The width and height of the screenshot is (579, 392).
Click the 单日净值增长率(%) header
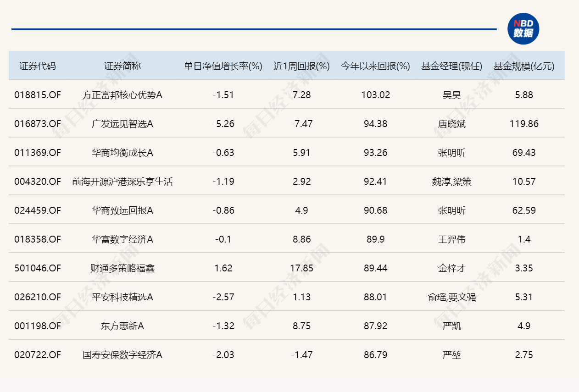point(223,66)
